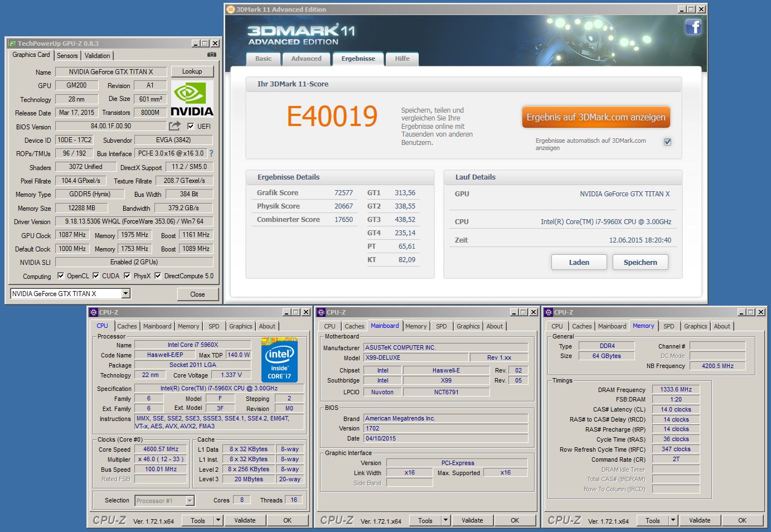
Task: Click the Core Speed value 4600.57 MHz
Action: point(161,449)
